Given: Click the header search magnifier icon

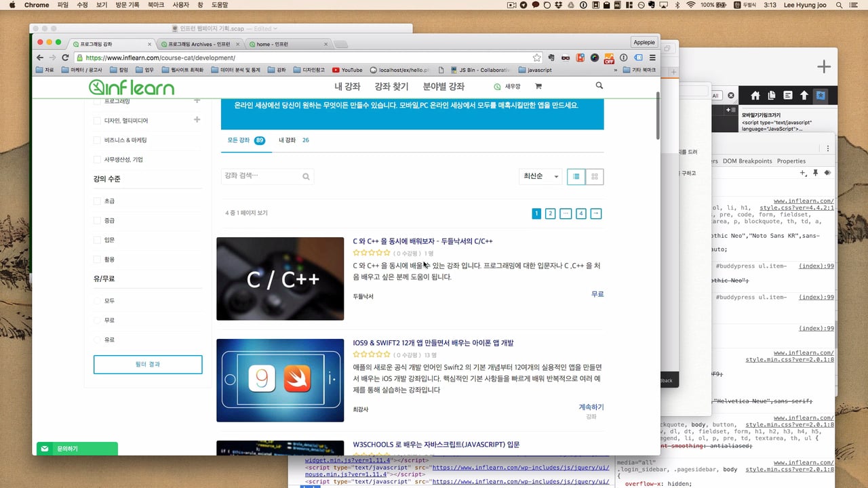Looking at the screenshot, I should (x=599, y=86).
